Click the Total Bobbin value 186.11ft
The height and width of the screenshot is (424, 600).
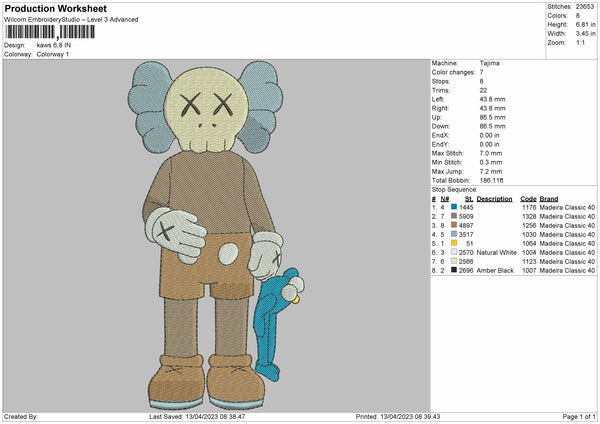492,180
